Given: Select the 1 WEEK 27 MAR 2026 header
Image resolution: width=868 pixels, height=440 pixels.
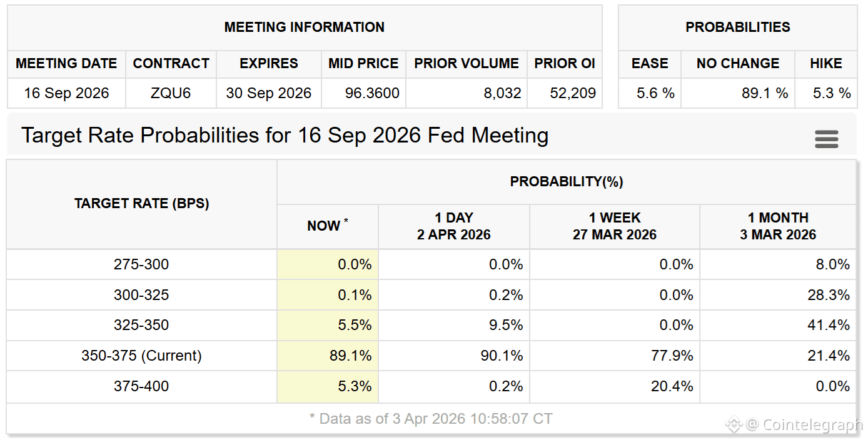Looking at the screenshot, I should (614, 226).
